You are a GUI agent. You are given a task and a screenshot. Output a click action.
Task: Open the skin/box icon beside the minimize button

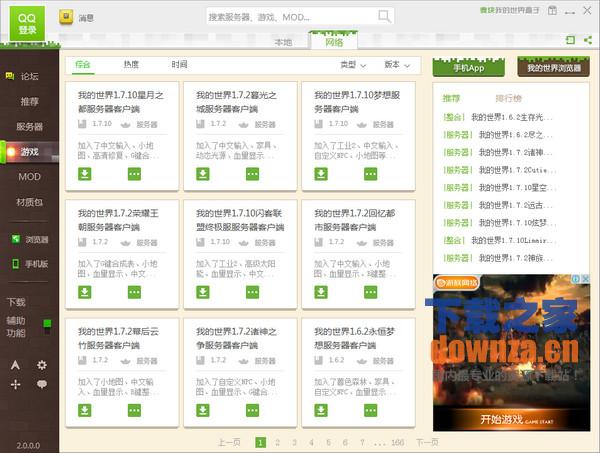pyautogui.click(x=552, y=11)
